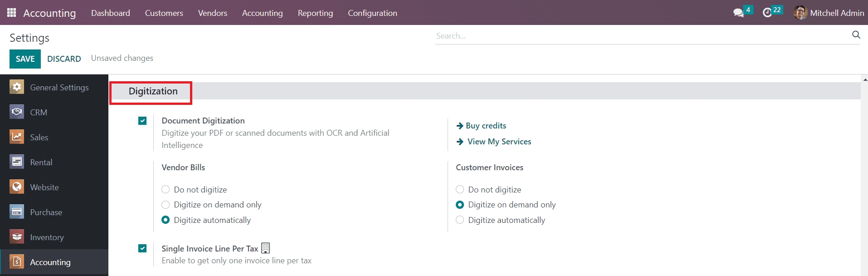This screenshot has width=868, height=276.
Task: Select the Website settings icon
Action: click(17, 187)
